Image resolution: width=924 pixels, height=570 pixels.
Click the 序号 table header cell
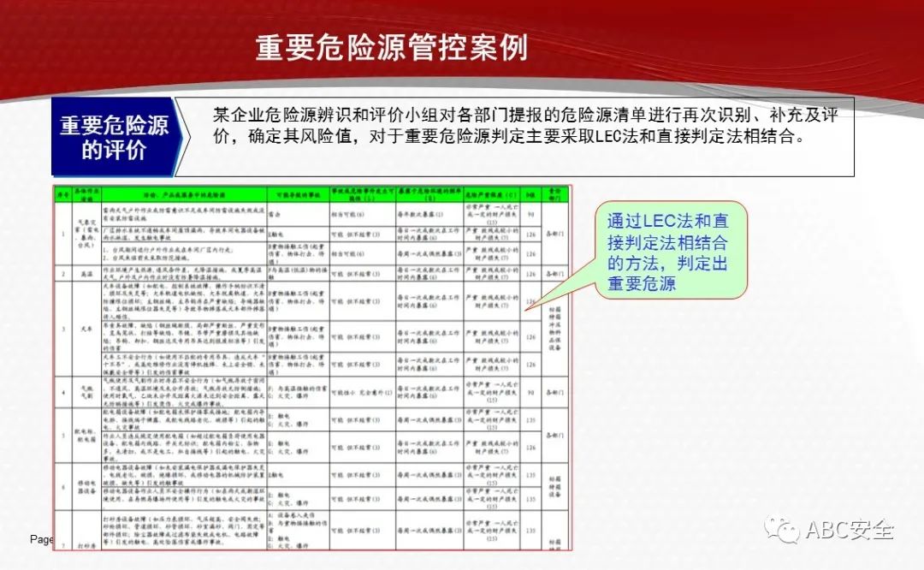click(x=61, y=193)
